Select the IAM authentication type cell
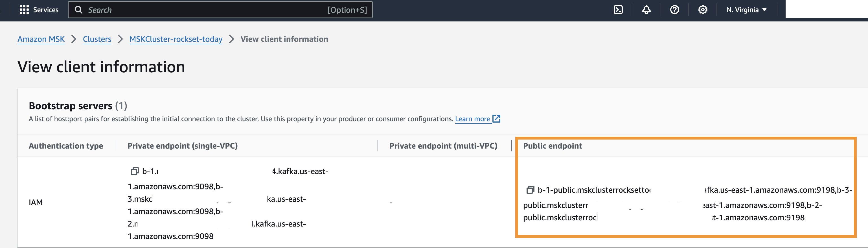Screen dimensions: 868x248 pos(36,202)
